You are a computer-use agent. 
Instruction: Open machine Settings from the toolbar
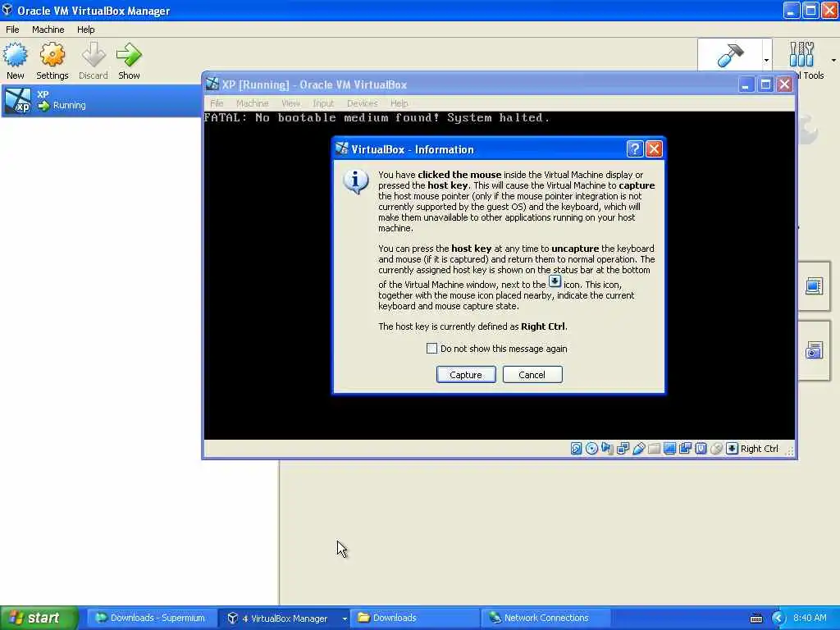tap(52, 61)
